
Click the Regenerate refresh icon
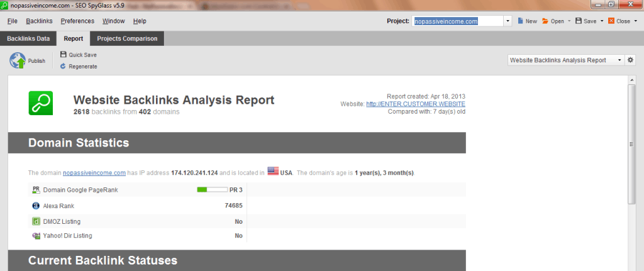pos(64,66)
